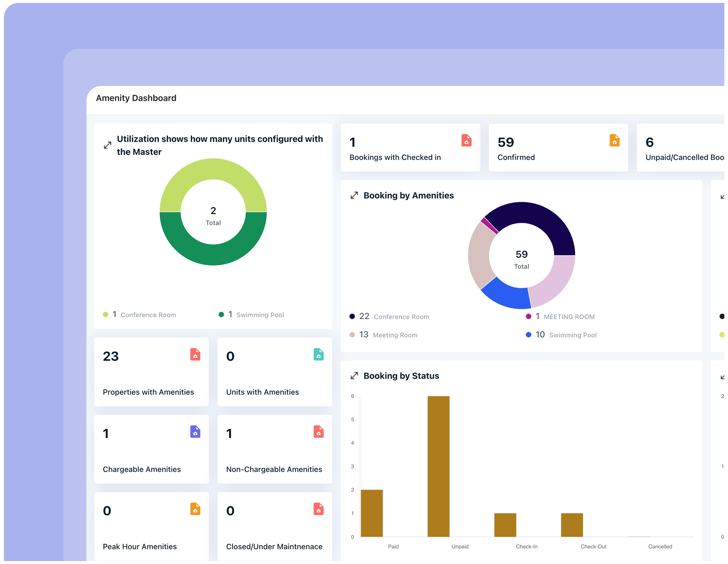Click the red icon on Non-Chargeable Amenities card

pyautogui.click(x=319, y=432)
